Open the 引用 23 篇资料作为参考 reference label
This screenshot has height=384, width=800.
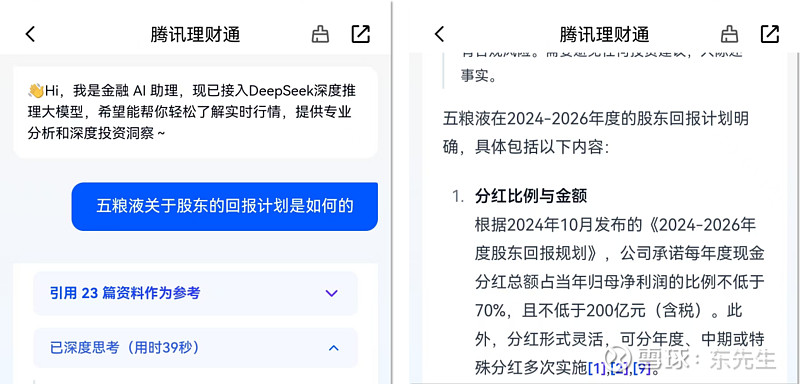point(125,293)
